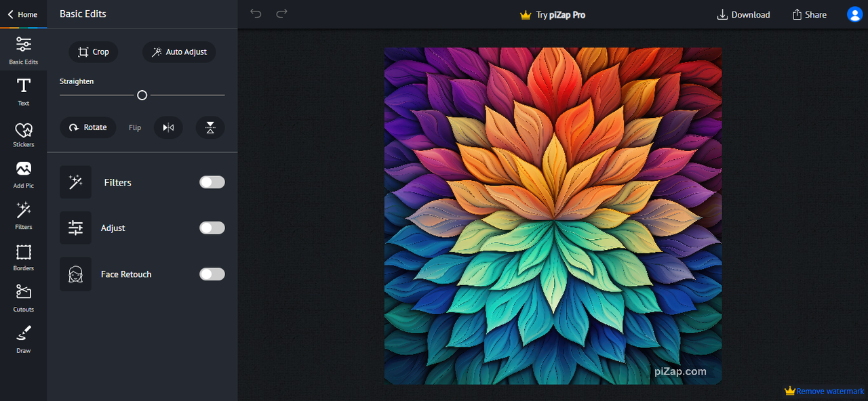The width and height of the screenshot is (868, 401).
Task: Click the Straighten label text
Action: [77, 81]
